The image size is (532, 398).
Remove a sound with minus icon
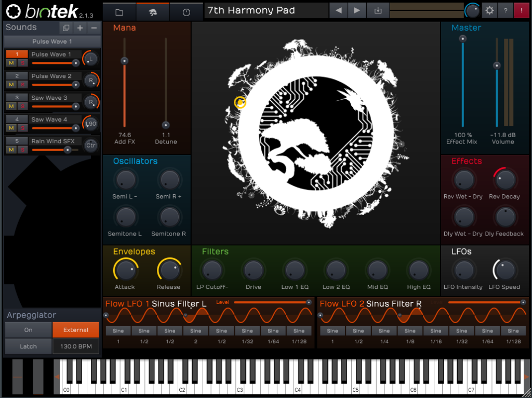tap(94, 28)
